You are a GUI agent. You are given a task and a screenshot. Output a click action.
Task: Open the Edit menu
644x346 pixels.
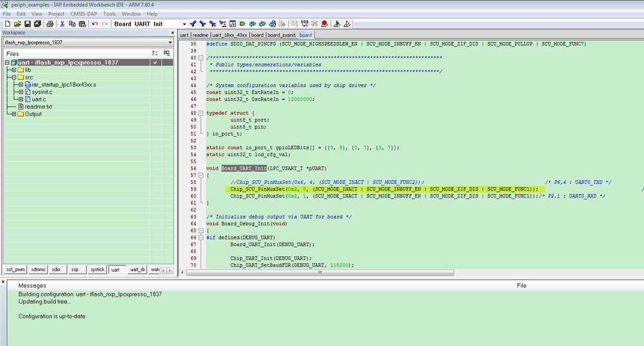tap(21, 14)
